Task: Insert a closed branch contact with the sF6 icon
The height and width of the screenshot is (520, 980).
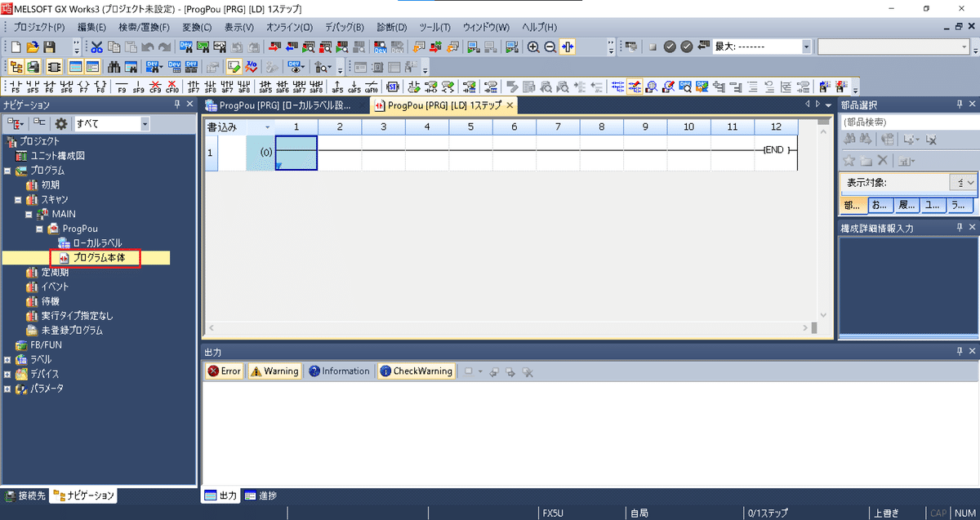Action: coord(66,86)
